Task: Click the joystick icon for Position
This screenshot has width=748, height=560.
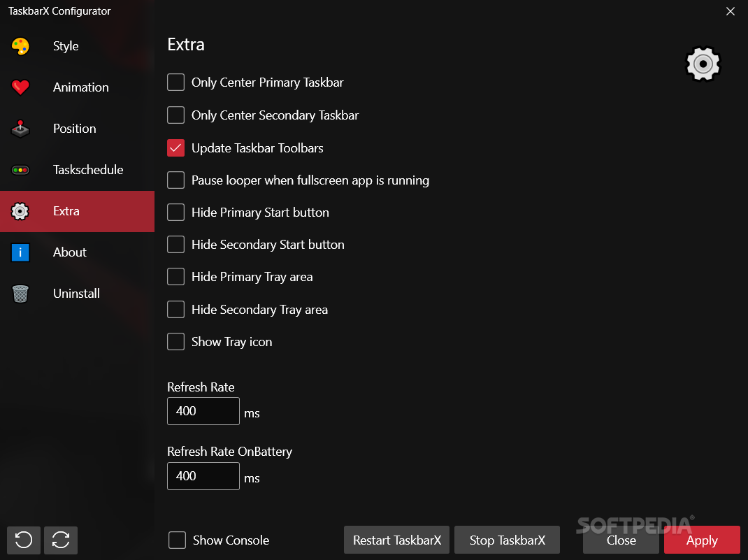Action: click(20, 129)
